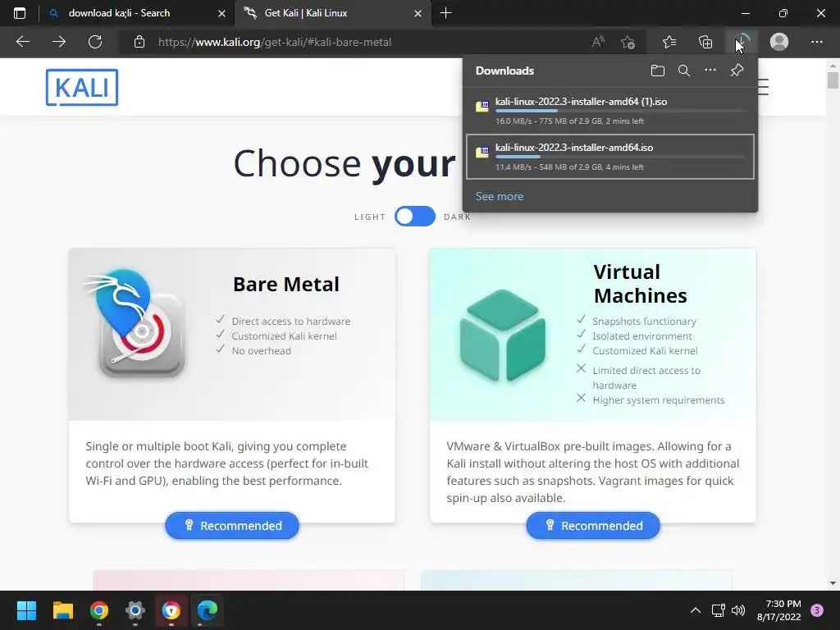This screenshot has width=840, height=630.
Task: Open a new browser tab
Action: 445,13
